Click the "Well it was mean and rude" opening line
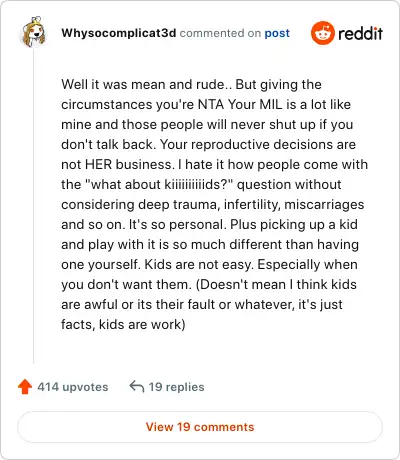This screenshot has height=460, width=400. pos(143,85)
